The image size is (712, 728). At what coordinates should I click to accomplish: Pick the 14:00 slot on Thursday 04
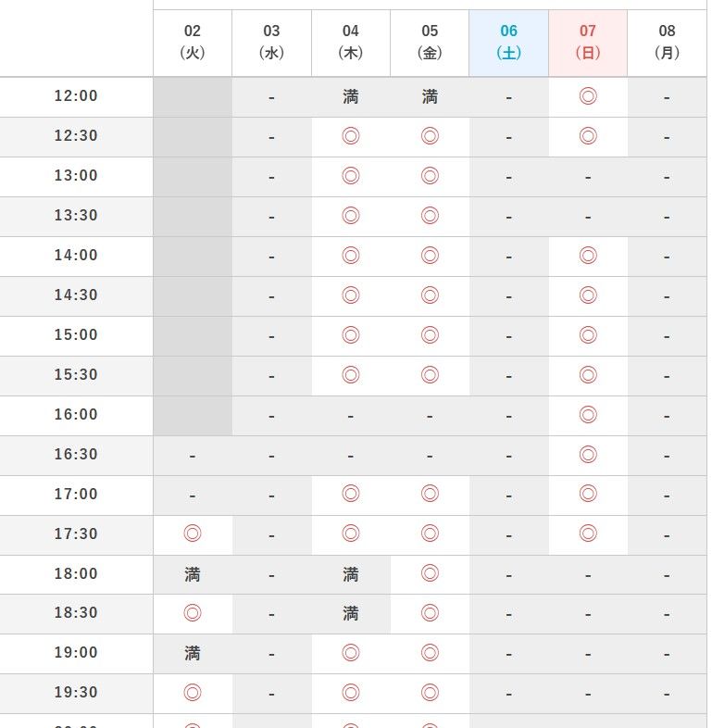350,256
